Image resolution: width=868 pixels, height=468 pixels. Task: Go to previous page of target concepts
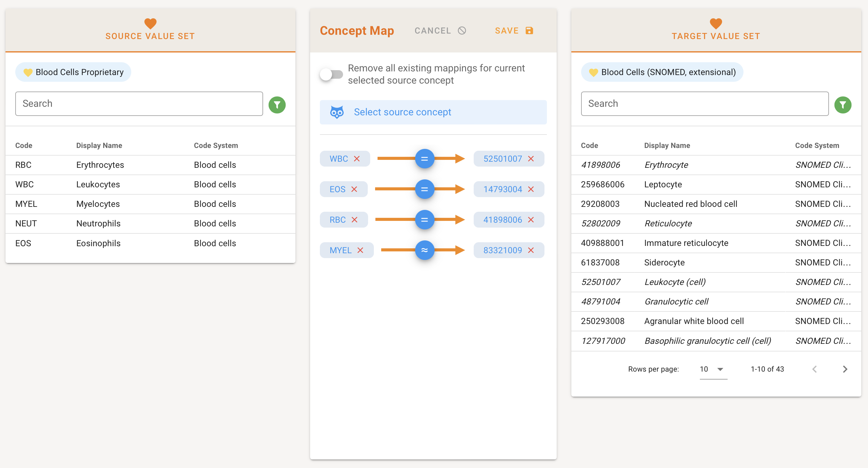[x=814, y=369]
